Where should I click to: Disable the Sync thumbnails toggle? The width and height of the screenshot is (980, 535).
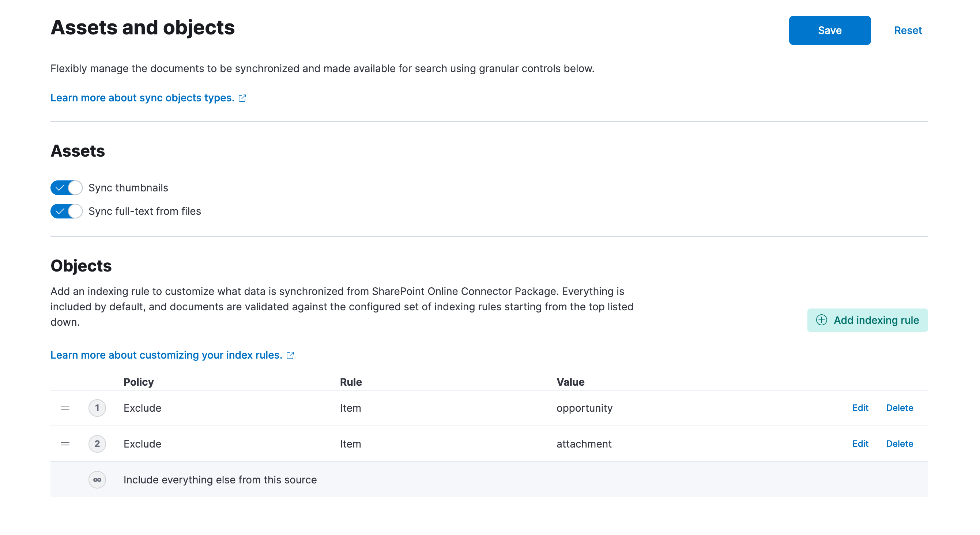pyautogui.click(x=66, y=187)
